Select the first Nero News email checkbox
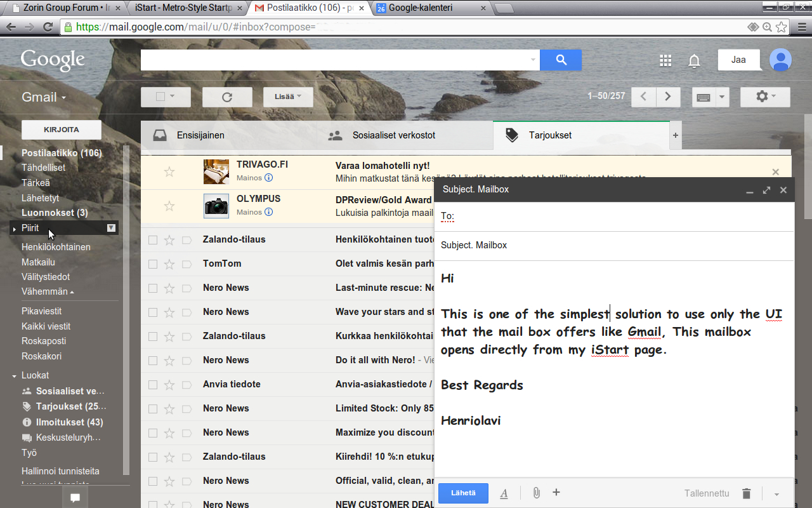Viewport: 812px width, 508px height. tap(153, 288)
